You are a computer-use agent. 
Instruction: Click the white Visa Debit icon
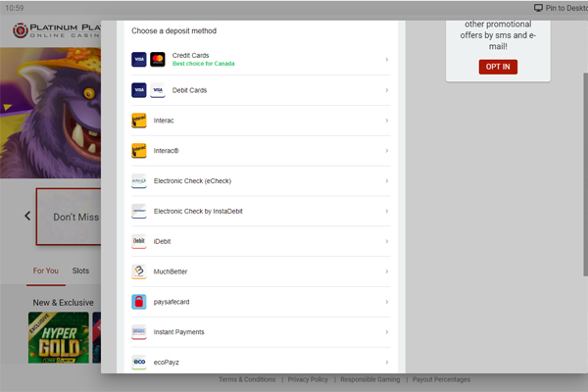[158, 90]
